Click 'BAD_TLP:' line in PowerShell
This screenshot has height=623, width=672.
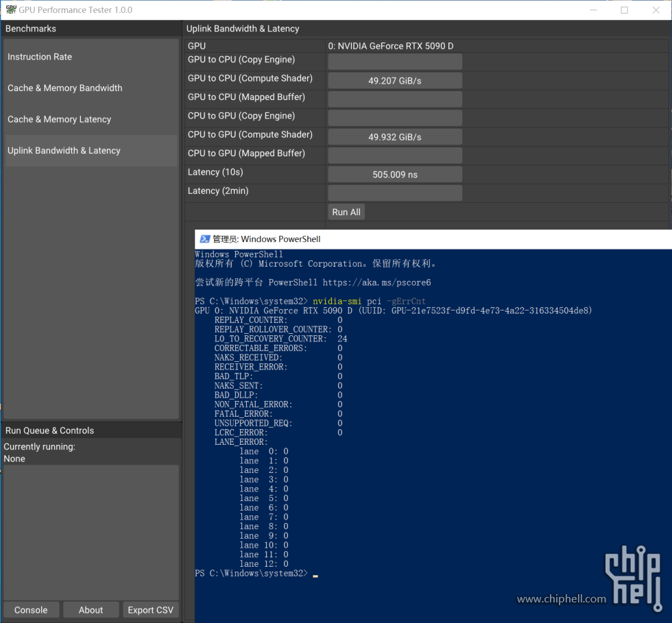[x=278, y=376]
